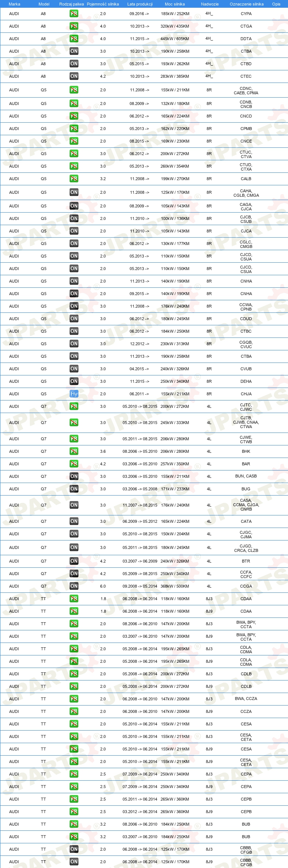This screenshot has width=288, height=868.
Task: Select the 368kW / 500KM power cell
Action: 175,586
